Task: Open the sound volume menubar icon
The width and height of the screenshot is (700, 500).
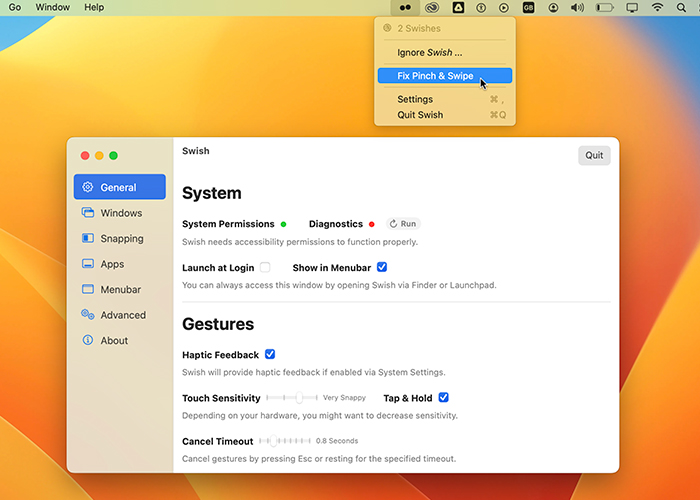Action: coord(577,8)
